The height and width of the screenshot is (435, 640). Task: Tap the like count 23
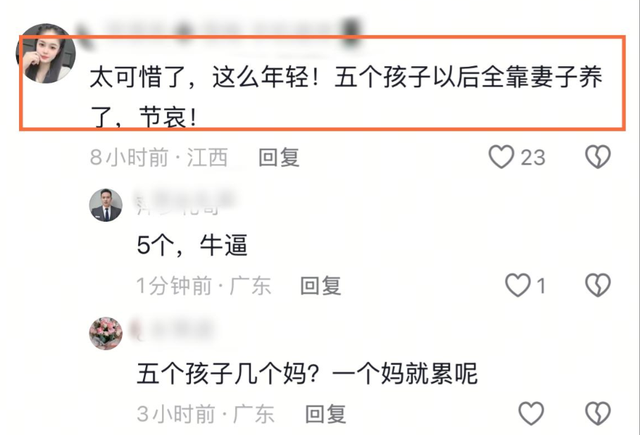point(533,158)
